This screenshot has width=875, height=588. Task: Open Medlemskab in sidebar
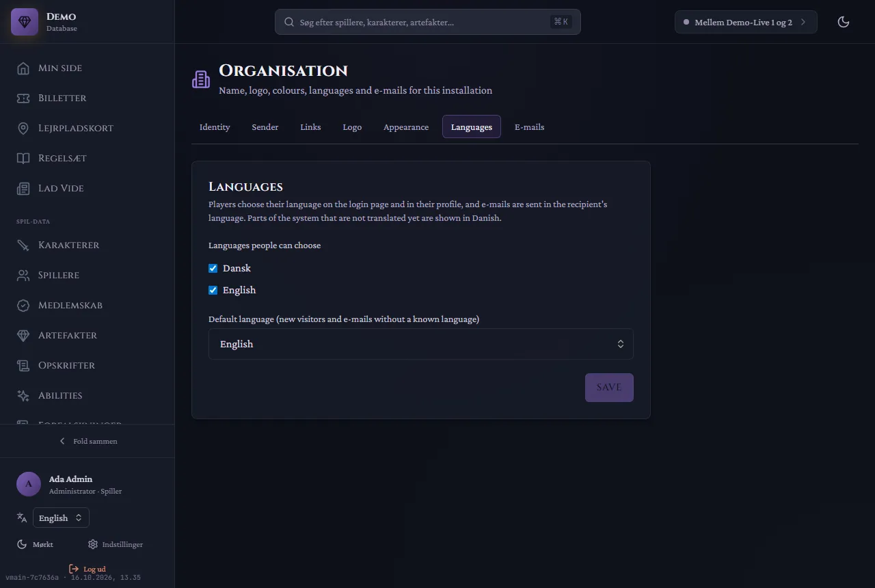pos(87,305)
